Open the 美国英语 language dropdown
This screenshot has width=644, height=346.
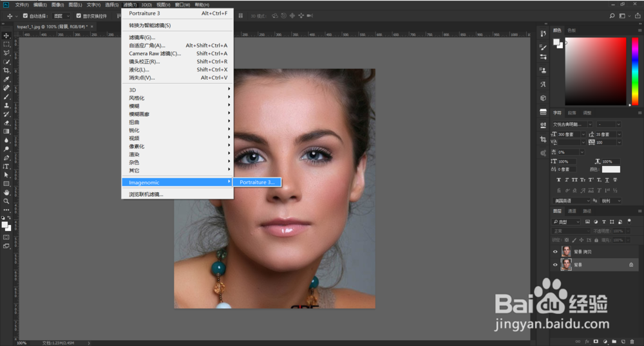point(571,201)
